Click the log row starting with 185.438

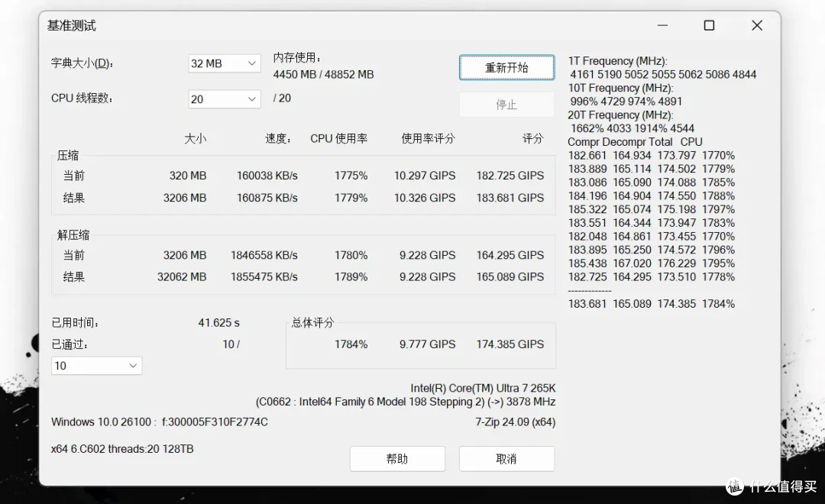(x=652, y=263)
